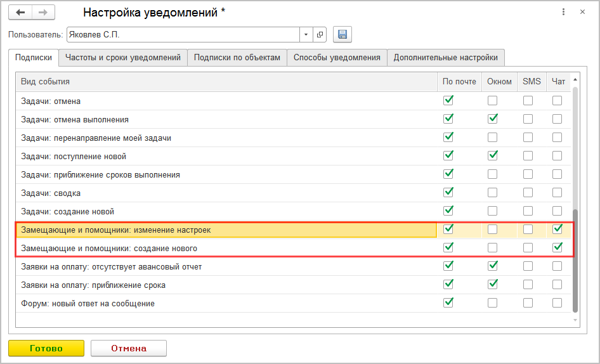Click the user name input field
Image resolution: width=600 pixels, height=364 pixels.
183,35
